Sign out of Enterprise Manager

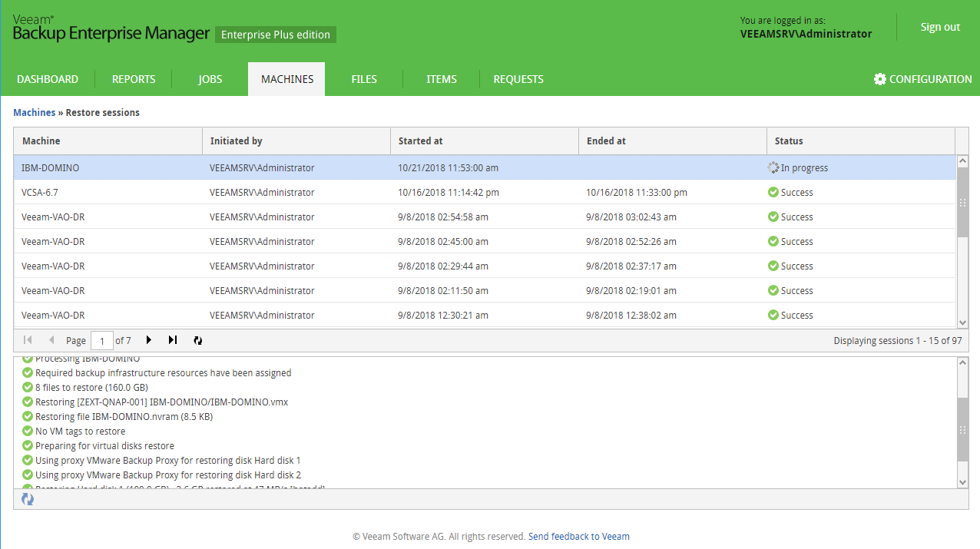940,27
